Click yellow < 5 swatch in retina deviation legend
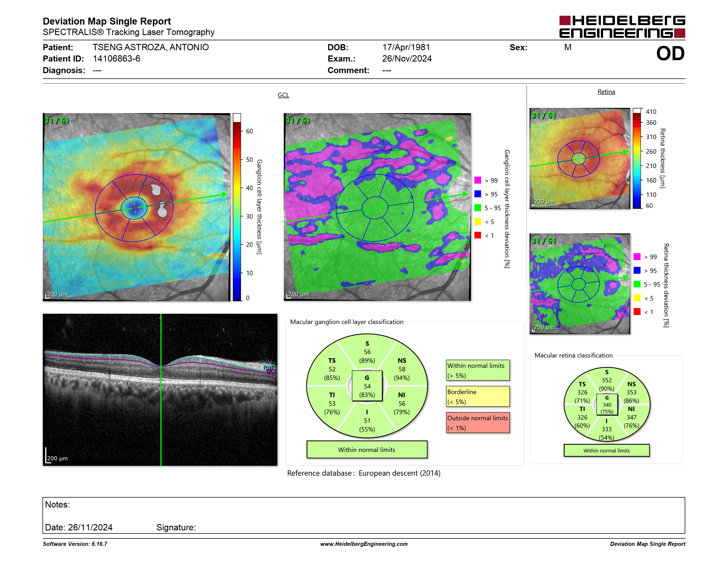 pyautogui.click(x=637, y=298)
